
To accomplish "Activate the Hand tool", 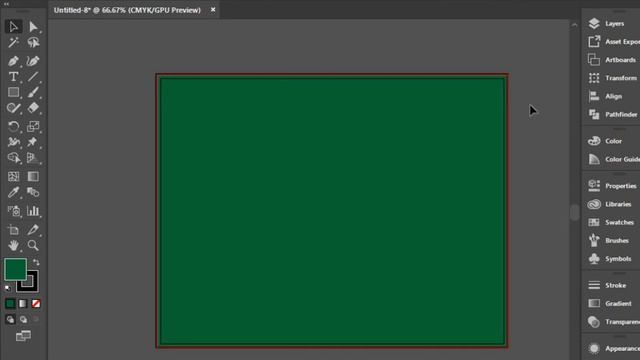I will click(x=13, y=245).
